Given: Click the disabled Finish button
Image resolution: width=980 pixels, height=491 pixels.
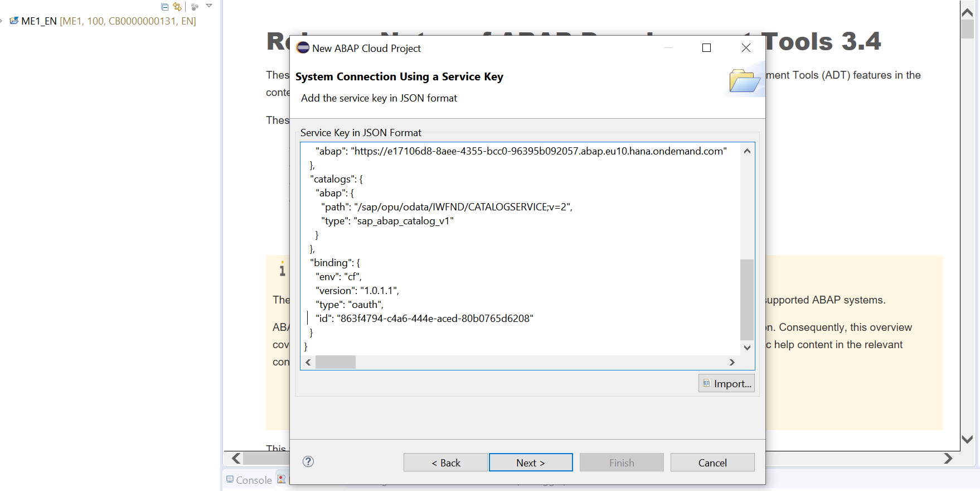Looking at the screenshot, I should coord(622,463).
